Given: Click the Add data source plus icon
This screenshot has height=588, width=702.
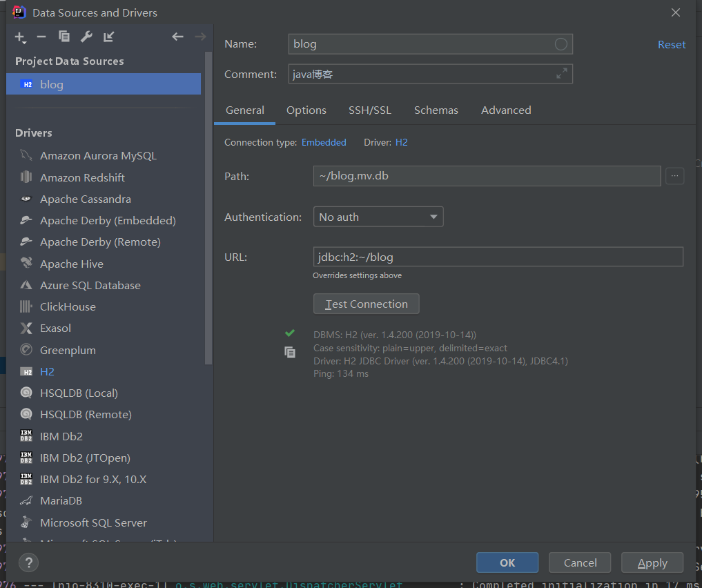Looking at the screenshot, I should (20, 37).
